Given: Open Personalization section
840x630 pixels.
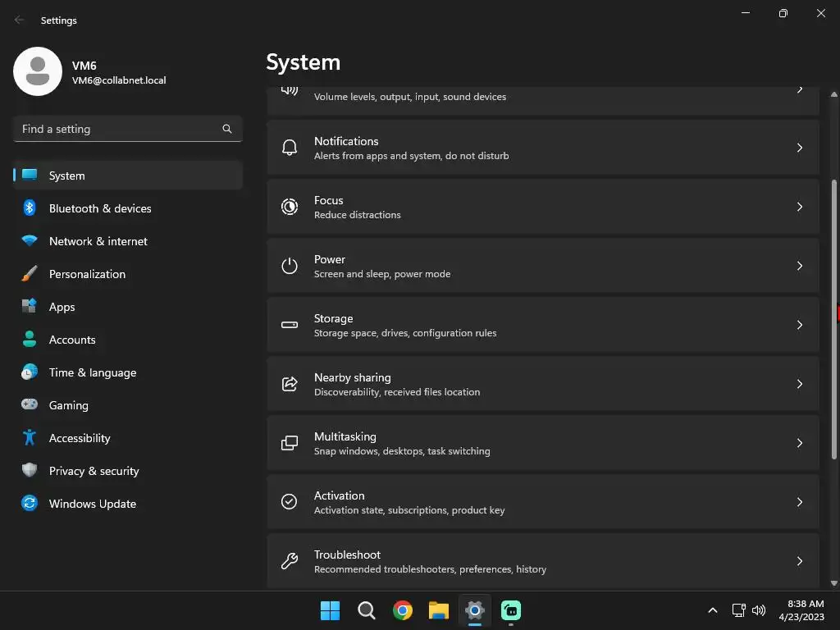Looking at the screenshot, I should [x=128, y=274].
